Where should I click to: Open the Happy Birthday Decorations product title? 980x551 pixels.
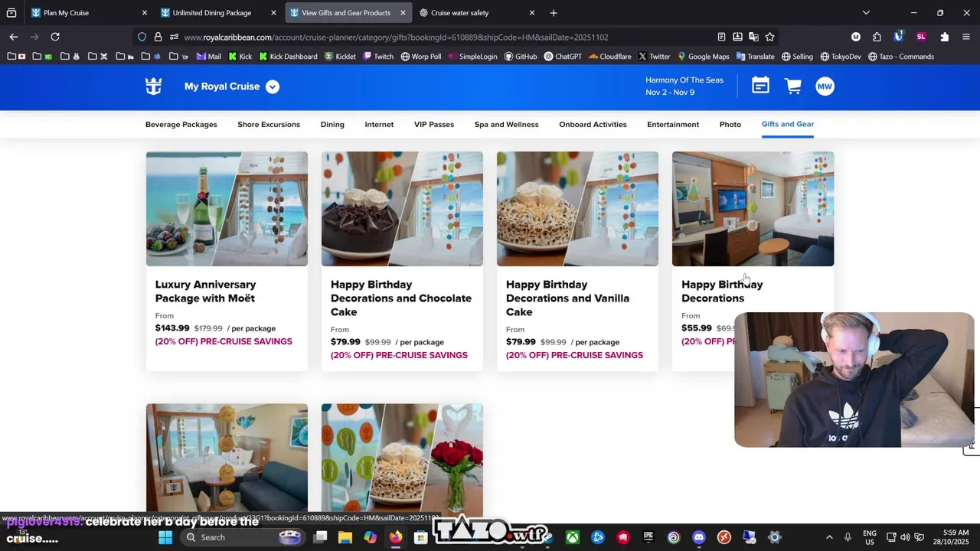tap(722, 292)
